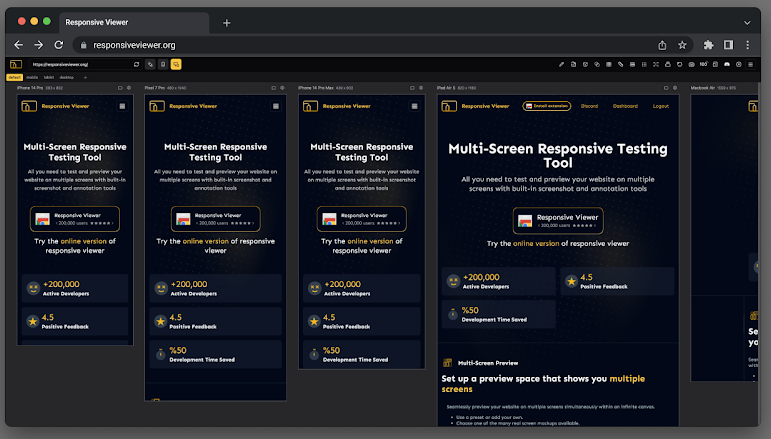Click the screenshot icon for iPad Air 5
Screen dimensions: 771x439
[x=666, y=88]
